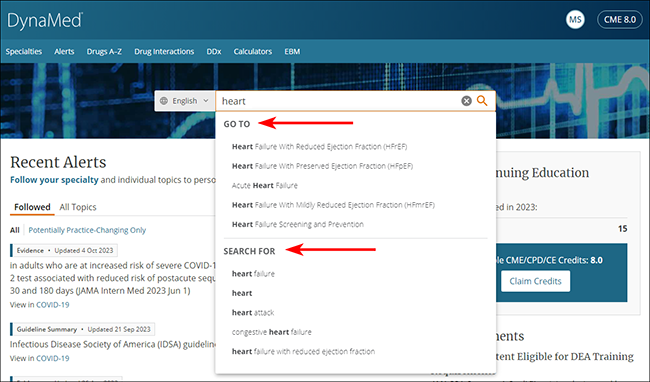The image size is (650, 382).
Task: Search for heart attack suggestion
Action: pyautogui.click(x=253, y=313)
